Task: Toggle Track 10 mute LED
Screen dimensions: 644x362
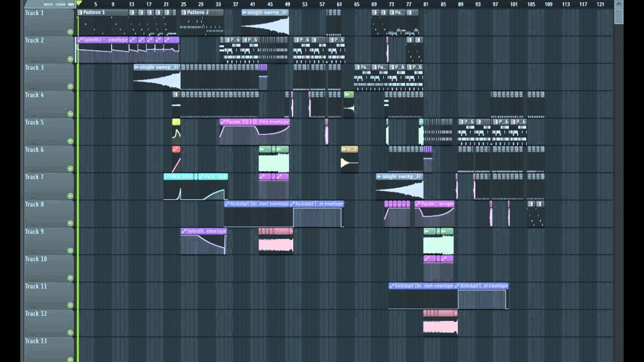Action: pos(70,278)
